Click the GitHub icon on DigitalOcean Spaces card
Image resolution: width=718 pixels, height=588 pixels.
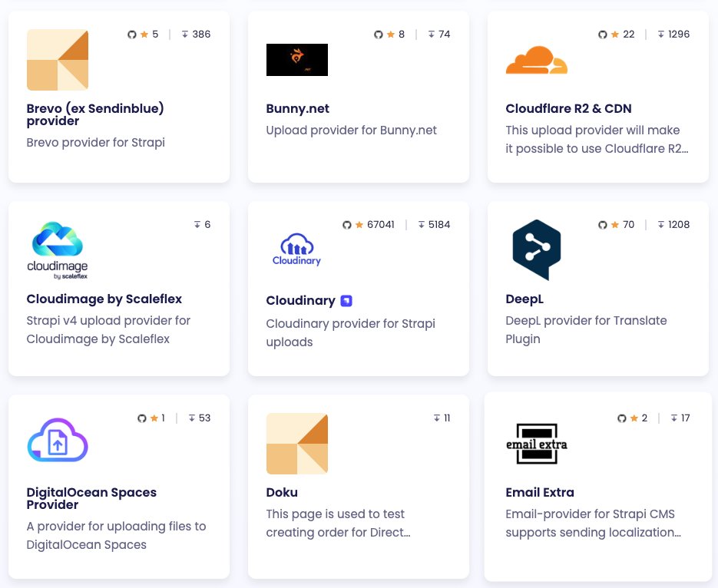[x=142, y=418]
